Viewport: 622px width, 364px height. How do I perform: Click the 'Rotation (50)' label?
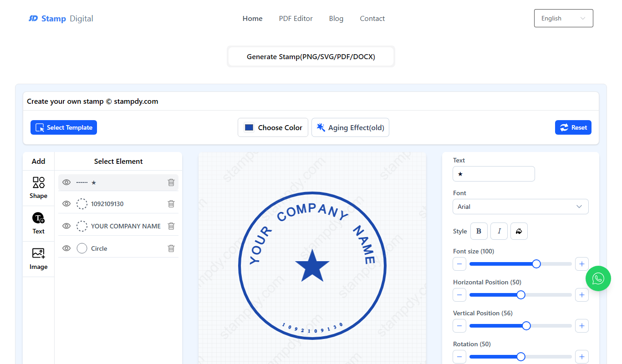pos(472,344)
